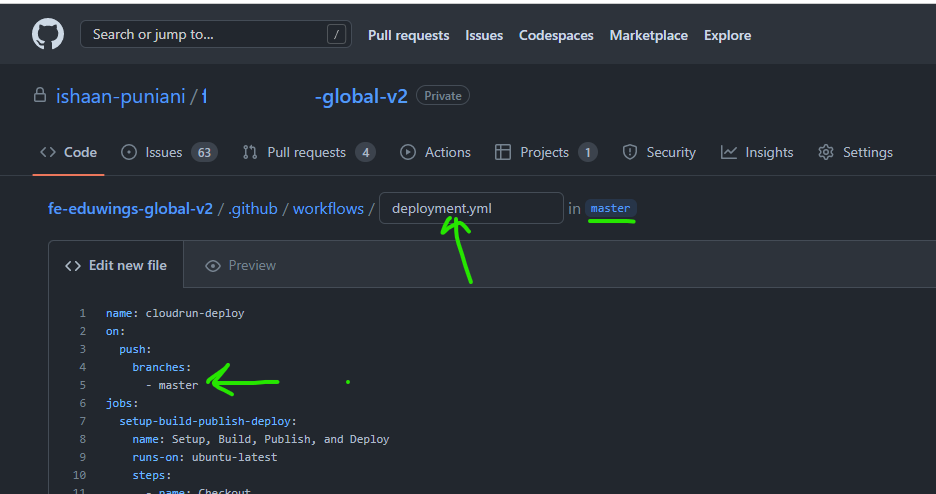
Task: Open the Explore link
Action: tap(727, 35)
